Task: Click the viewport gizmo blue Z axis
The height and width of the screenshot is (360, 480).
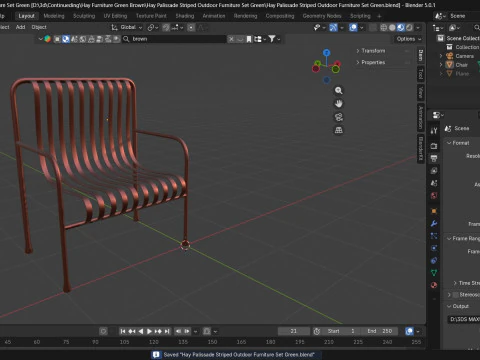Action: point(327,53)
